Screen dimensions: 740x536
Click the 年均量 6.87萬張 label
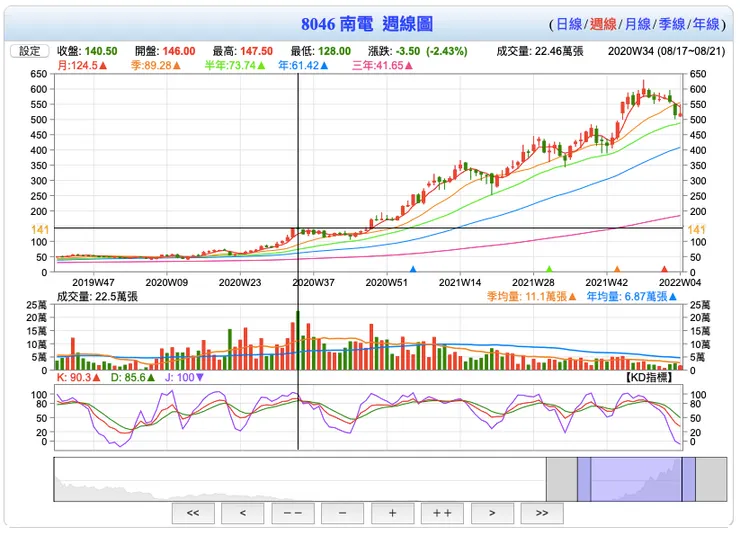(x=631, y=296)
